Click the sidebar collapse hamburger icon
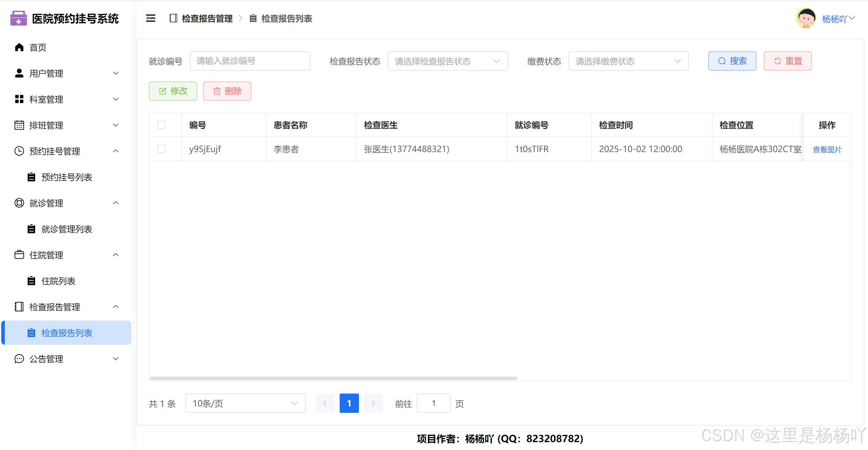This screenshot has width=868, height=450. (x=151, y=18)
